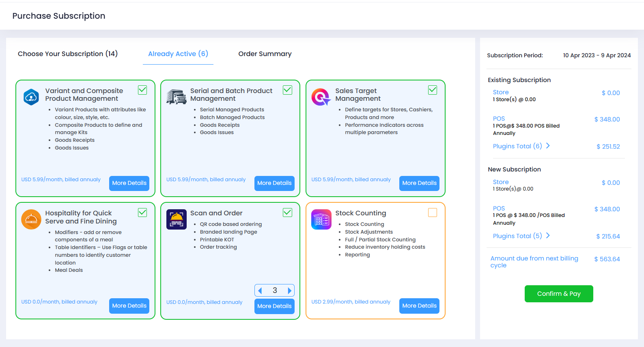The height and width of the screenshot is (347, 644).
Task: Click the Sales Target Management icon
Action: [321, 97]
